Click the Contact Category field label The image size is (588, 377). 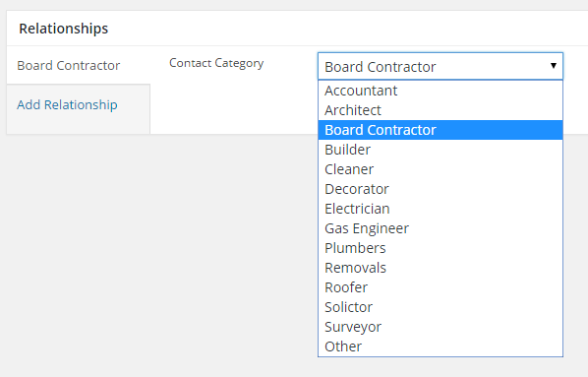tap(216, 63)
